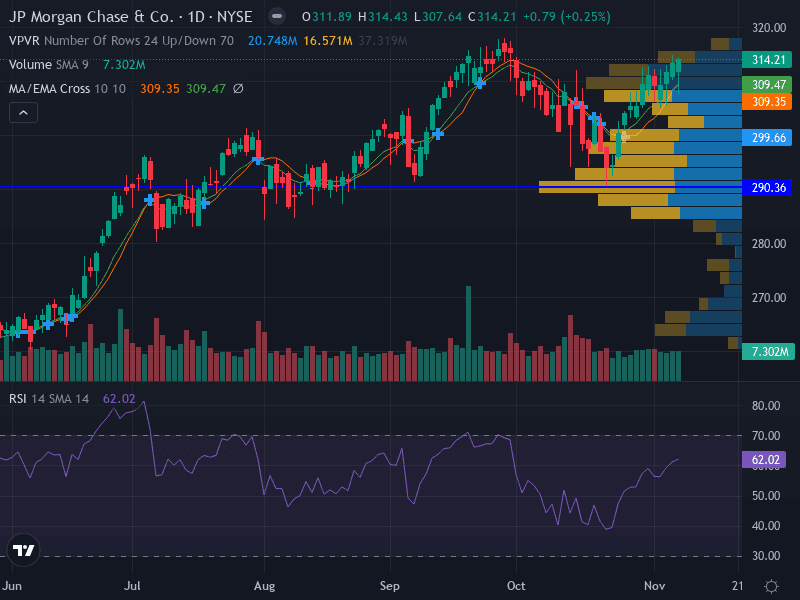Screen dimensions: 800x600
Task: Click the JP Morgan Chase & Co. symbol title
Action: point(92,17)
